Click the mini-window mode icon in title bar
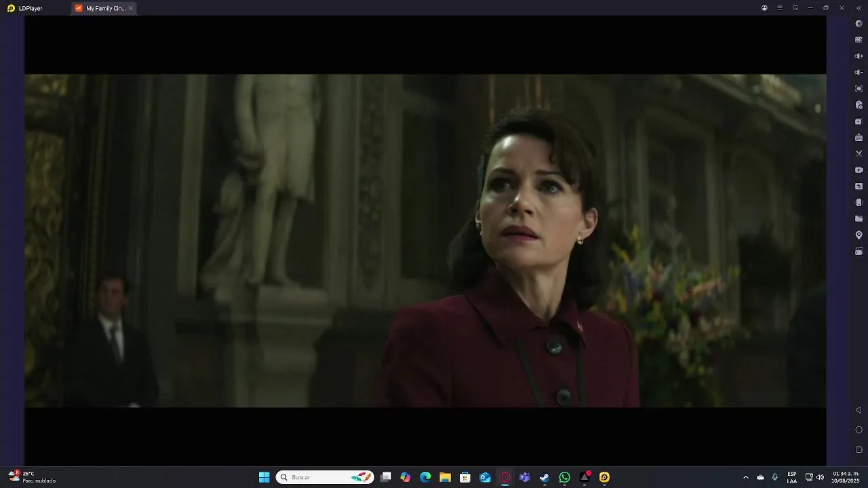Viewport: 868px width, 488px height. (x=795, y=8)
